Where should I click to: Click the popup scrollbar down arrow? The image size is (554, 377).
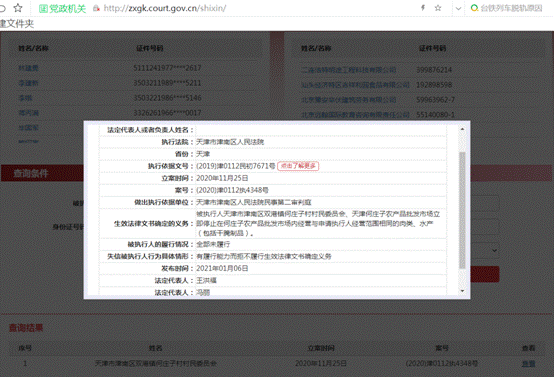462,291
